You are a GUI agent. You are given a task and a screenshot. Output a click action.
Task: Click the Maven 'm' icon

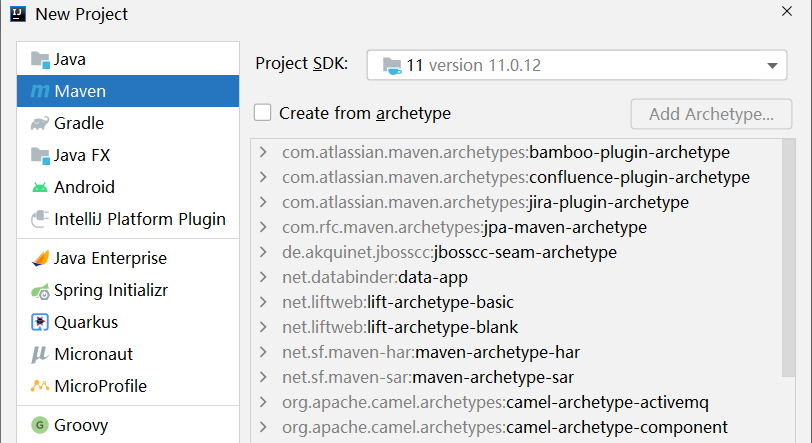[x=40, y=92]
